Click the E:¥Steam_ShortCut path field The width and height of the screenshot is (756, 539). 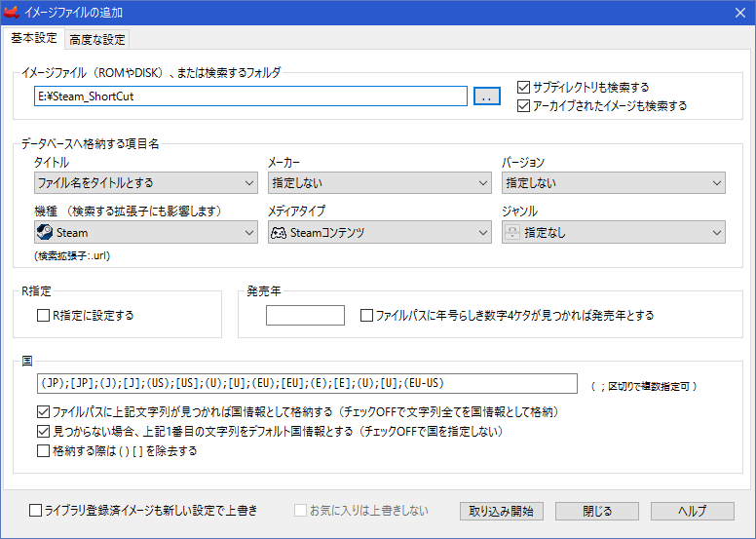pyautogui.click(x=250, y=96)
